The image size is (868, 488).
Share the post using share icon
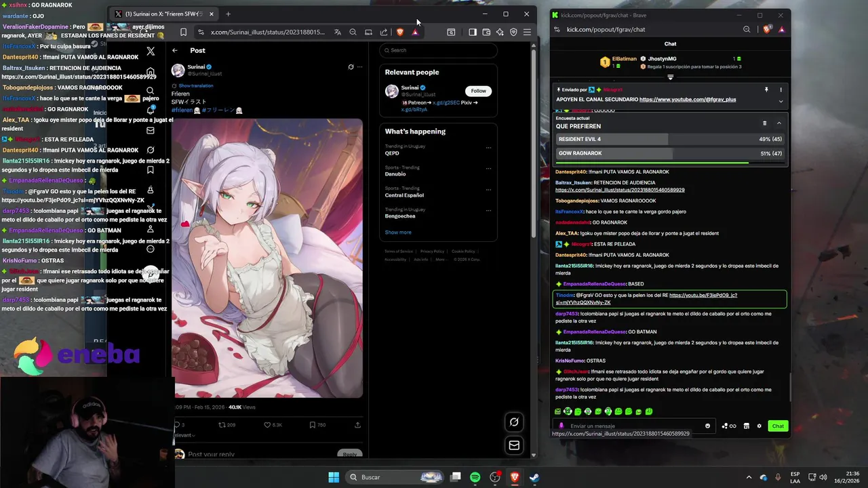click(357, 425)
